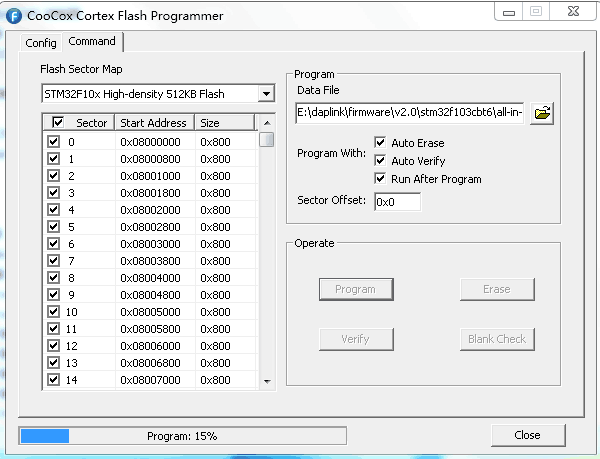Click the Blank Check button
The width and height of the screenshot is (600, 459).
(x=497, y=339)
